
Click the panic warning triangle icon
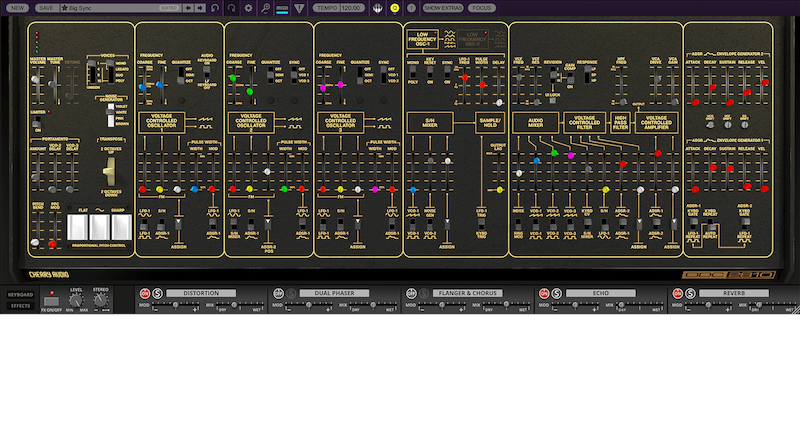[x=299, y=8]
